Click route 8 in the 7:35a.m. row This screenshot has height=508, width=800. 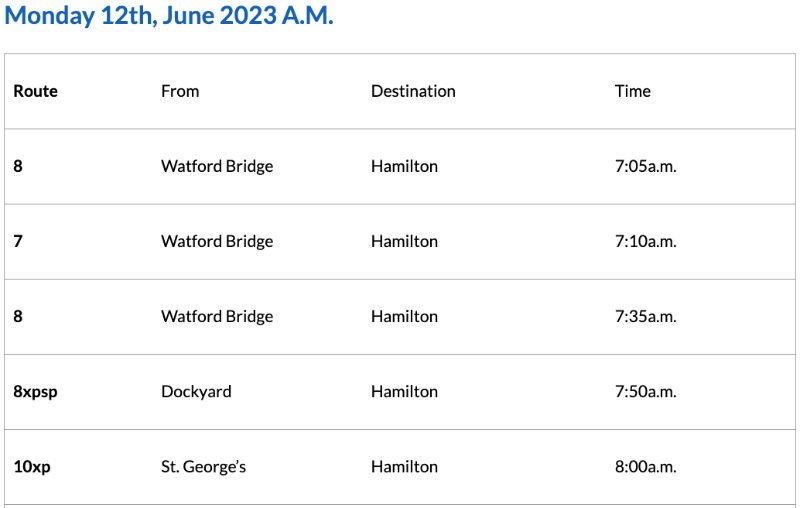[18, 316]
